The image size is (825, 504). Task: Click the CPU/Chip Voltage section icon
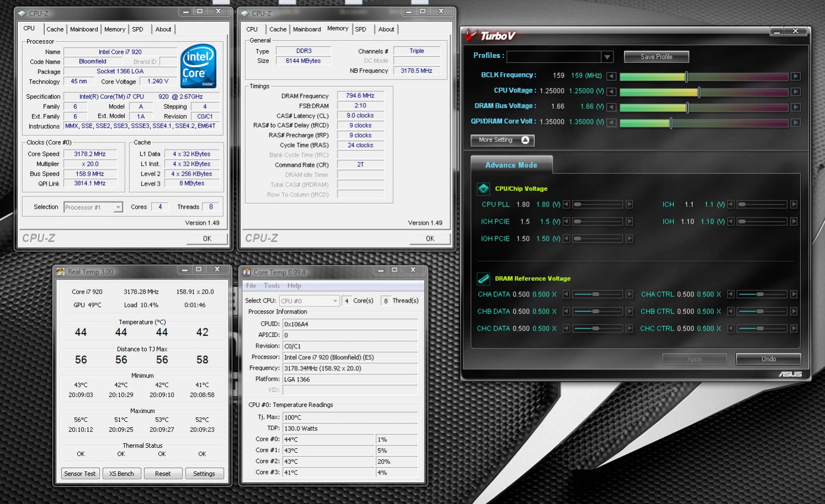pos(483,189)
